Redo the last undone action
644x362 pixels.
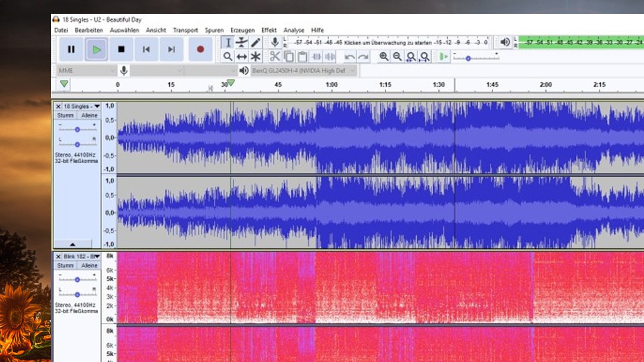coord(363,57)
